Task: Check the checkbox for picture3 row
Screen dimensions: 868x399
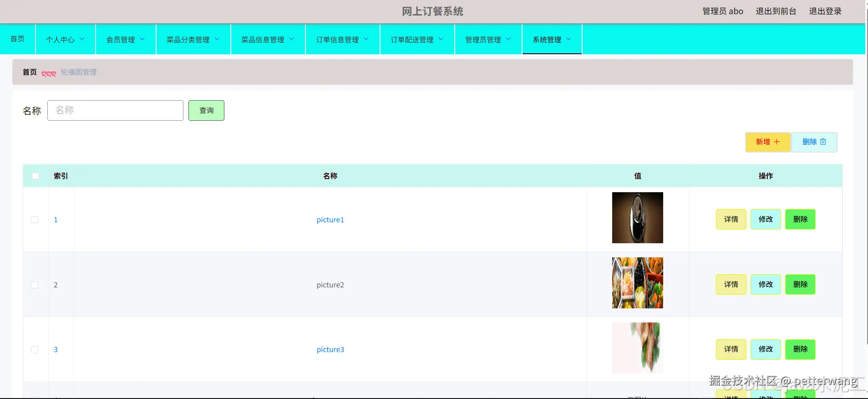Action: coord(35,350)
